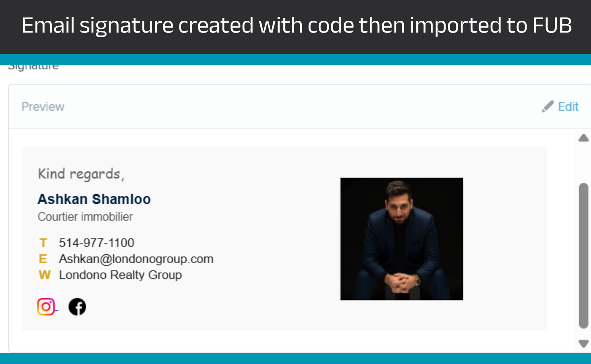Open the Londono Realty Group website link
This screenshot has width=591, height=364.
click(x=120, y=275)
